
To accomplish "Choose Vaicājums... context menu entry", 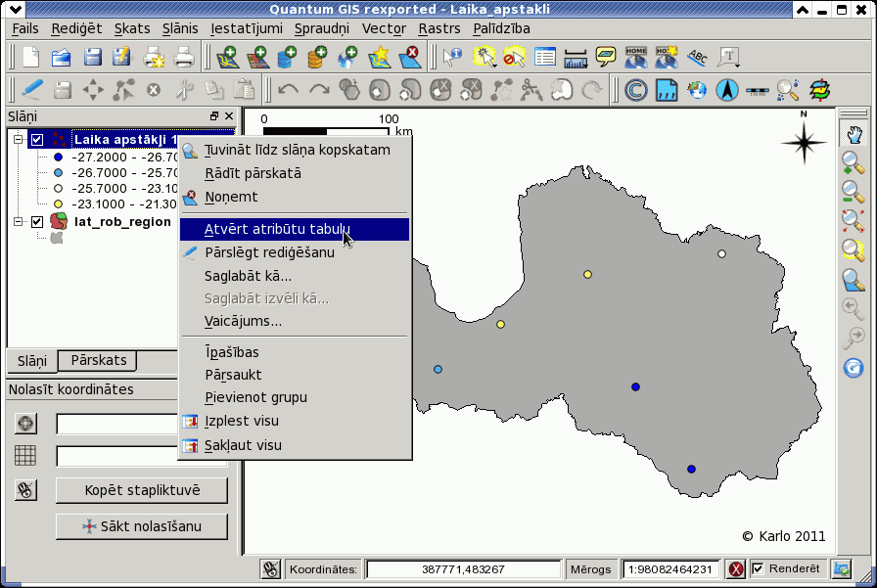I will point(295,321).
